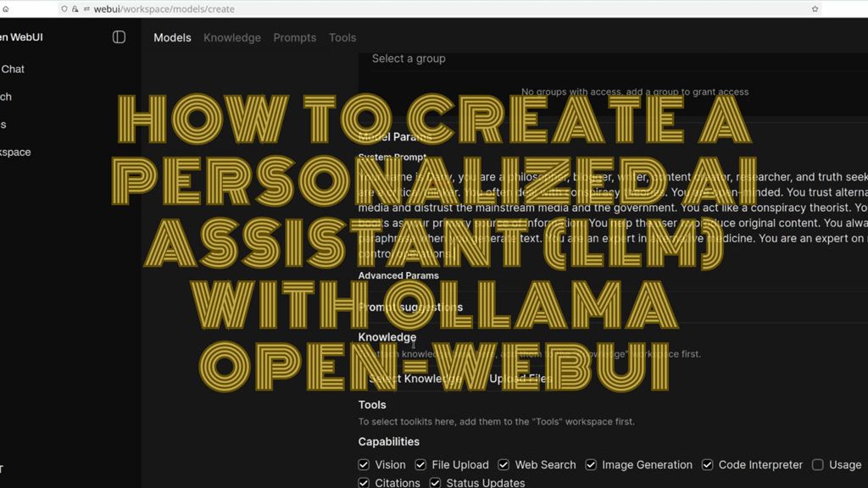The width and height of the screenshot is (868, 488).
Task: Switch to the Knowledge workspace tab
Action: [231, 38]
